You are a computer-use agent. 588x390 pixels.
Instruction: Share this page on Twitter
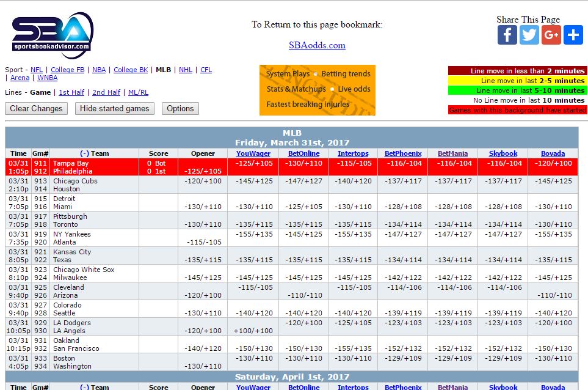pyautogui.click(x=529, y=35)
